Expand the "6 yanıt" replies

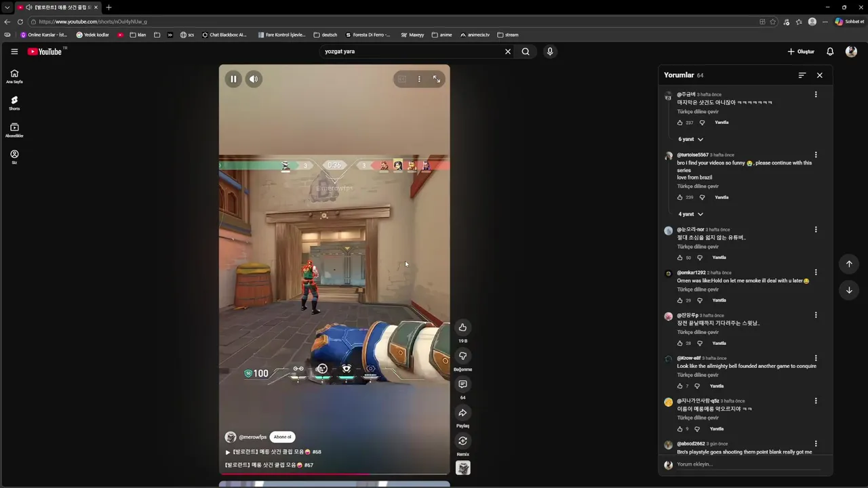coord(690,139)
